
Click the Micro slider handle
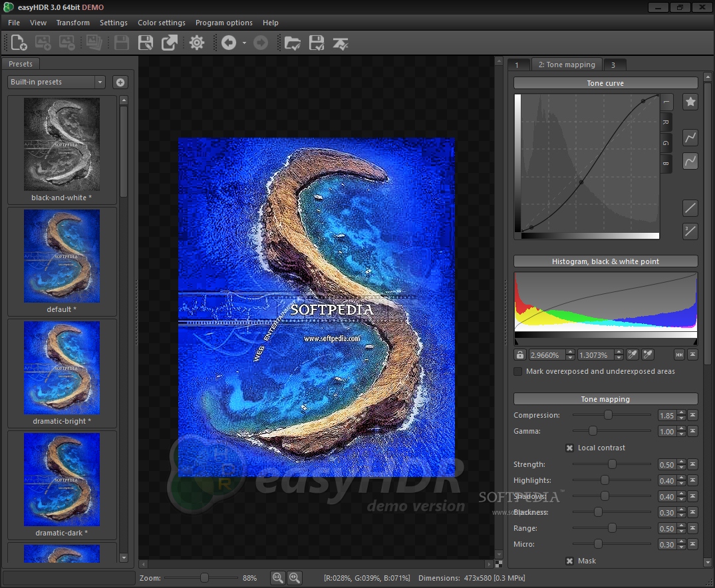click(x=598, y=543)
